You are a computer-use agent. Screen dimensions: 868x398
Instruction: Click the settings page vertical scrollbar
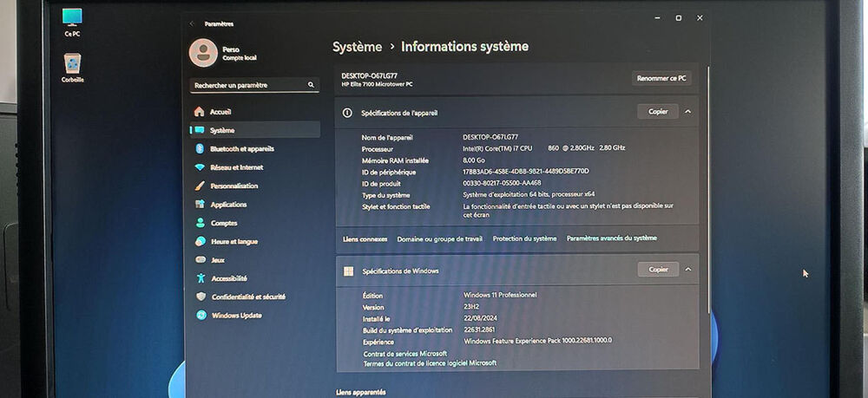tap(708, 191)
